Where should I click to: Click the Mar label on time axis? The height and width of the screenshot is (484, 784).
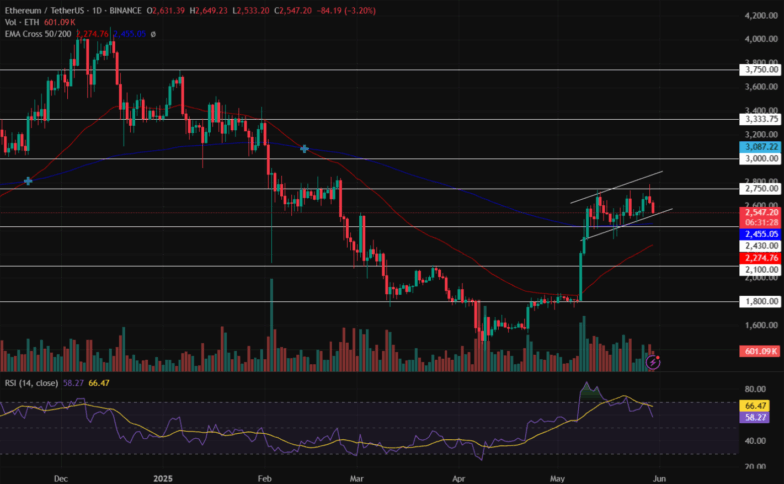(x=356, y=478)
